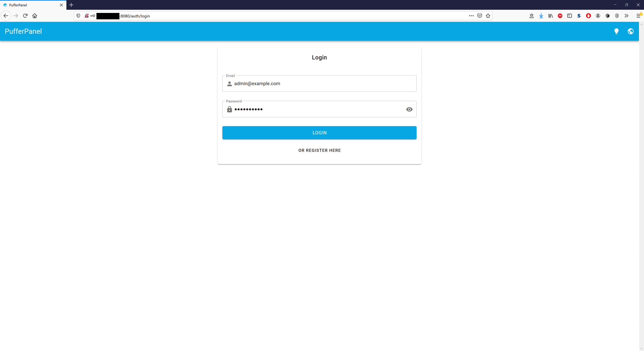The image size is (644, 351).
Task: Bookmark this page with the star icon
Action: point(488,16)
